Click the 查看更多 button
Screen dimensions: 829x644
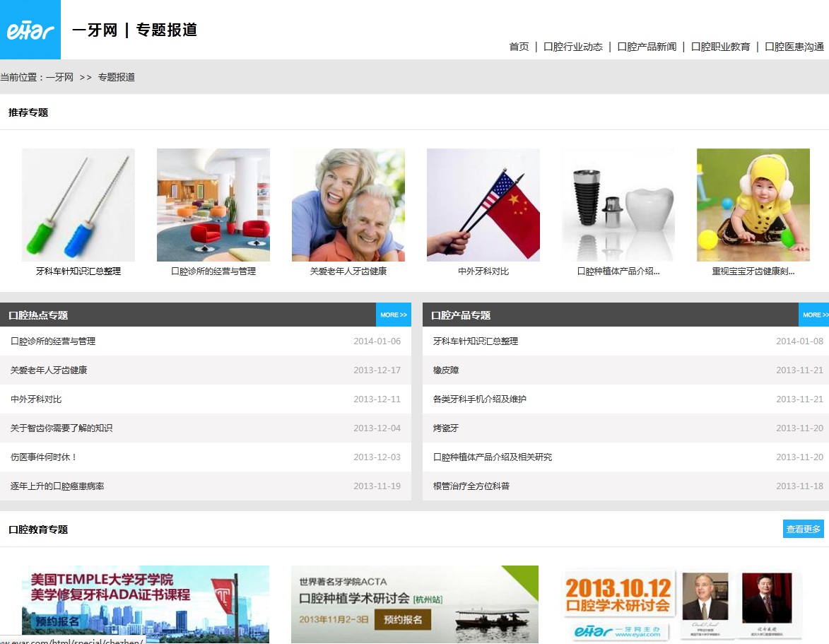pos(803,528)
